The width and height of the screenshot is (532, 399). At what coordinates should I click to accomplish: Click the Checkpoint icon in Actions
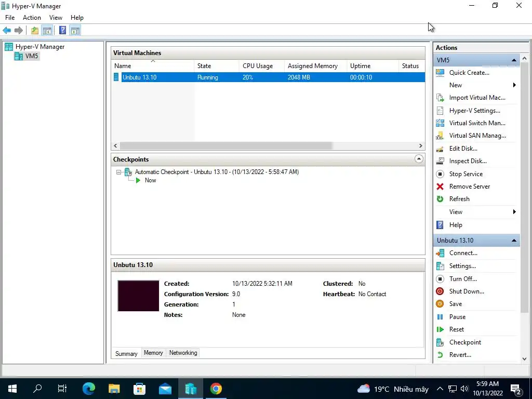[440, 342]
